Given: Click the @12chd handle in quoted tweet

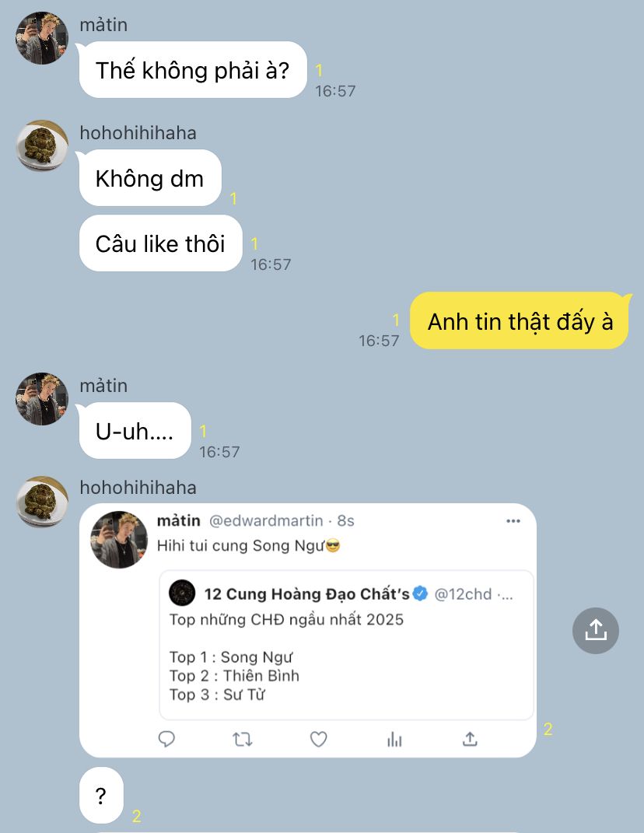Looking at the screenshot, I should [x=463, y=594].
